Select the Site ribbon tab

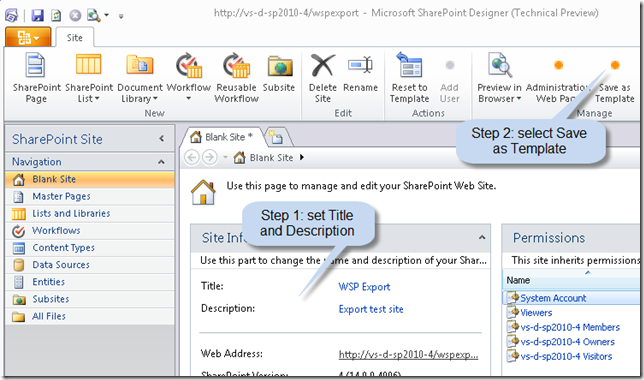click(x=75, y=38)
